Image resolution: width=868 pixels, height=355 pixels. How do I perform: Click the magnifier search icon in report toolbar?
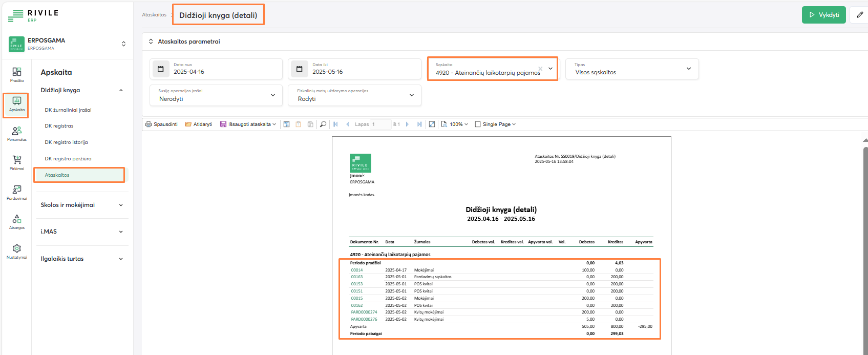click(x=323, y=124)
